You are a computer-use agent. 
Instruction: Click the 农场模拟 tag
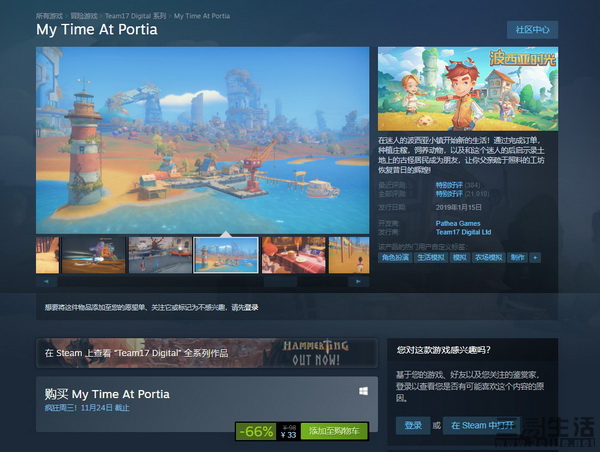pos(489,258)
